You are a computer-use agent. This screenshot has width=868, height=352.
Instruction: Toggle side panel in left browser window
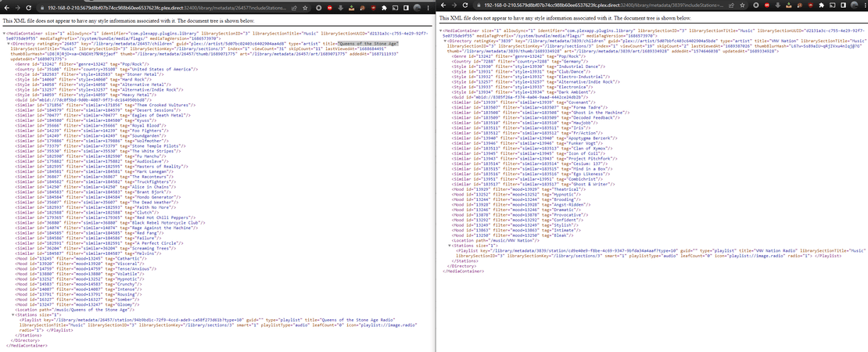pos(406,8)
